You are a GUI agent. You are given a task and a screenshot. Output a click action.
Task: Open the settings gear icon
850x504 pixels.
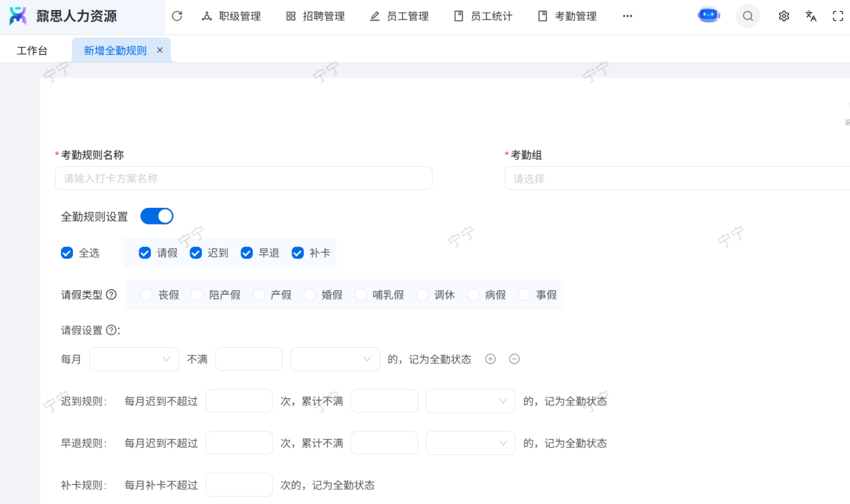[784, 16]
